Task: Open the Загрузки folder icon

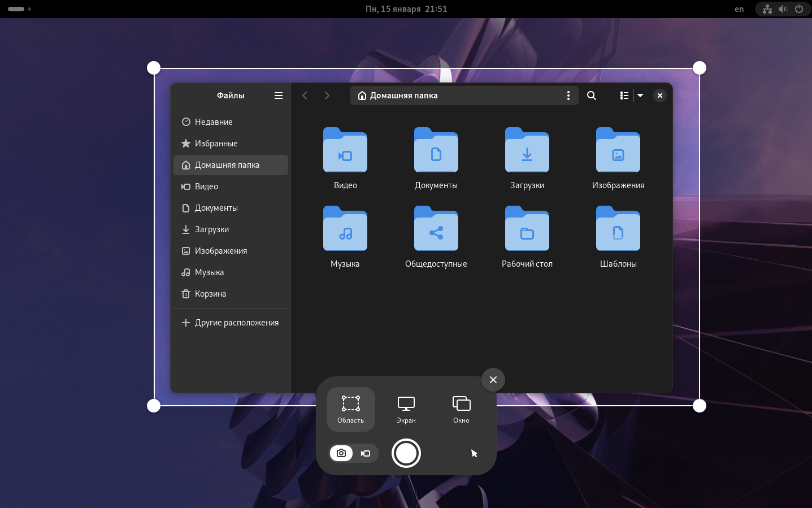Action: [x=527, y=150]
